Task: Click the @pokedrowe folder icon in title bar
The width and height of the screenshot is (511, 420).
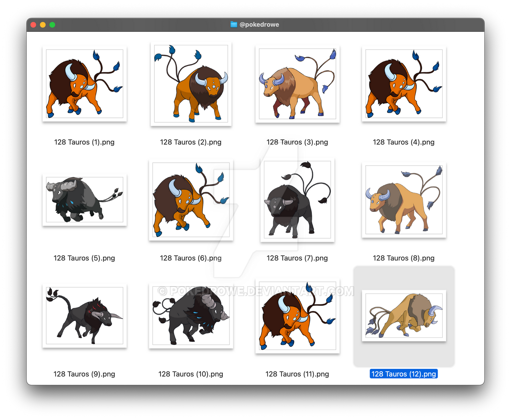Action: coord(234,24)
